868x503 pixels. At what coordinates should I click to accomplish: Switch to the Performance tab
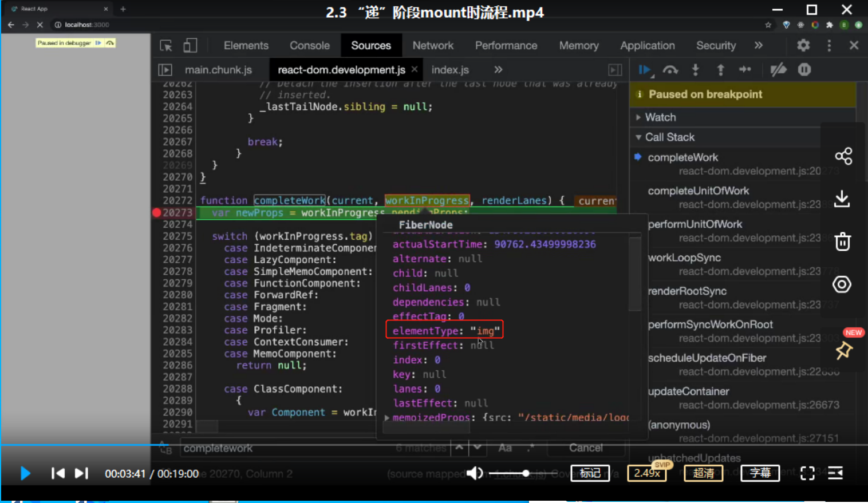point(506,46)
